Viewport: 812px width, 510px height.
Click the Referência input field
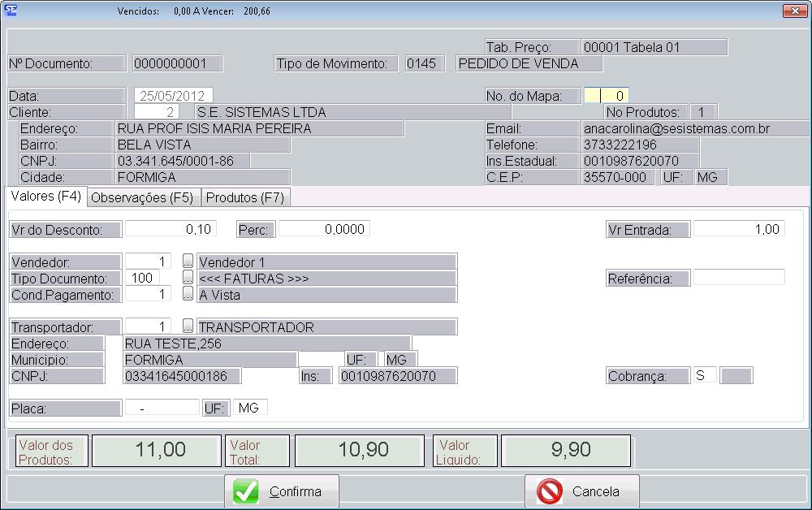(x=739, y=278)
